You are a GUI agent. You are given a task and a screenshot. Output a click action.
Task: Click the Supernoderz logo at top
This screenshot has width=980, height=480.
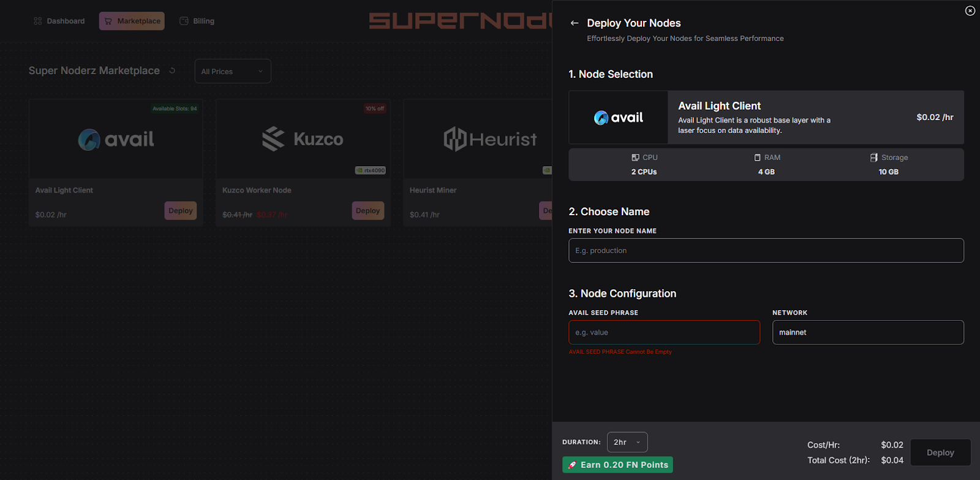pos(461,21)
